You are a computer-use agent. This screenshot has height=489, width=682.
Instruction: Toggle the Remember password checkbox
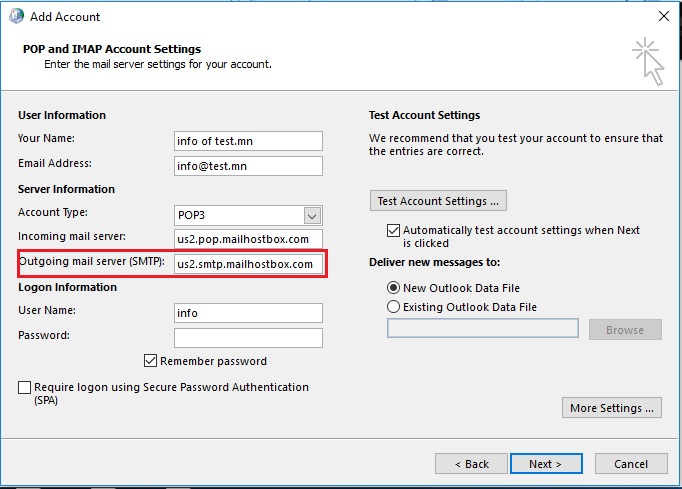[x=150, y=361]
